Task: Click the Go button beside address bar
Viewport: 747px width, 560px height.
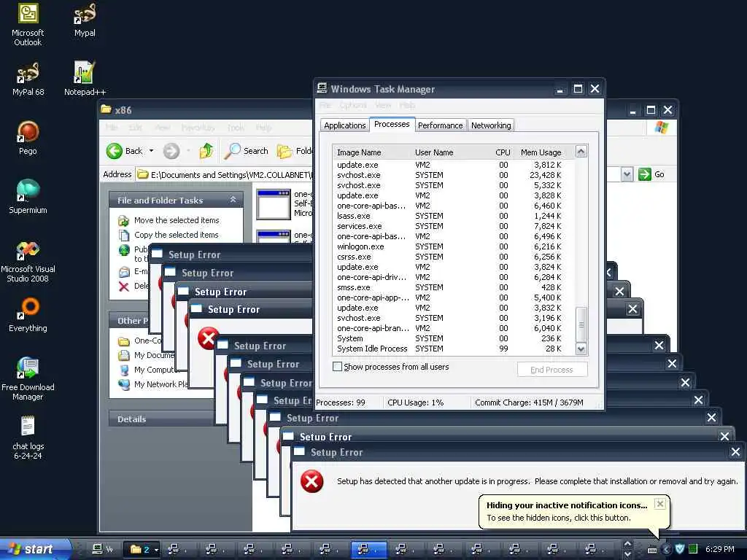Action: pos(651,174)
